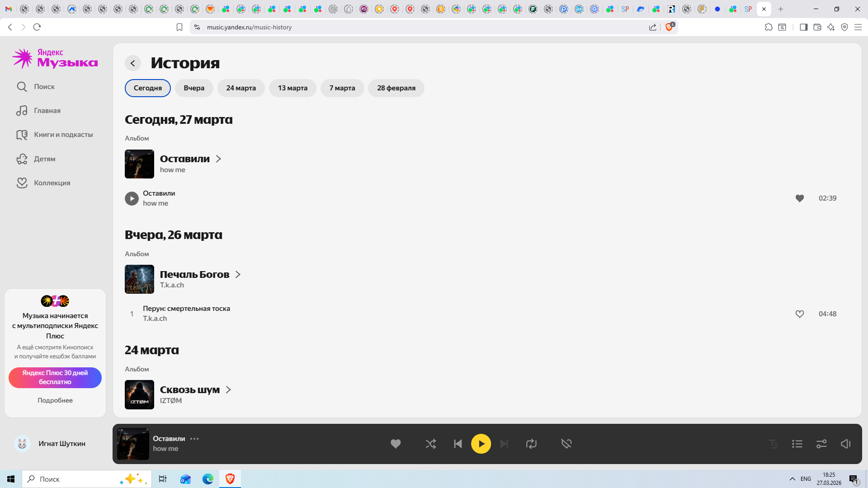This screenshot has height=488, width=868.
Task: Open Поиск in the sidebar
Action: (x=44, y=86)
